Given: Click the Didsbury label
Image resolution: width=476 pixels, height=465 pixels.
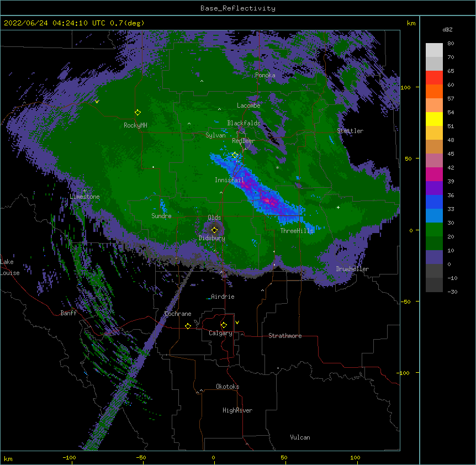Looking at the screenshot, I should click(x=212, y=238).
